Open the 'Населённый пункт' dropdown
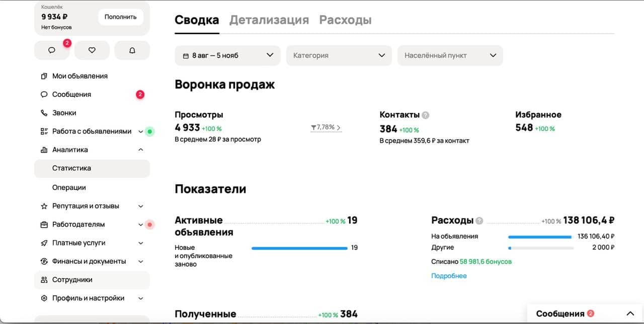 [450, 55]
